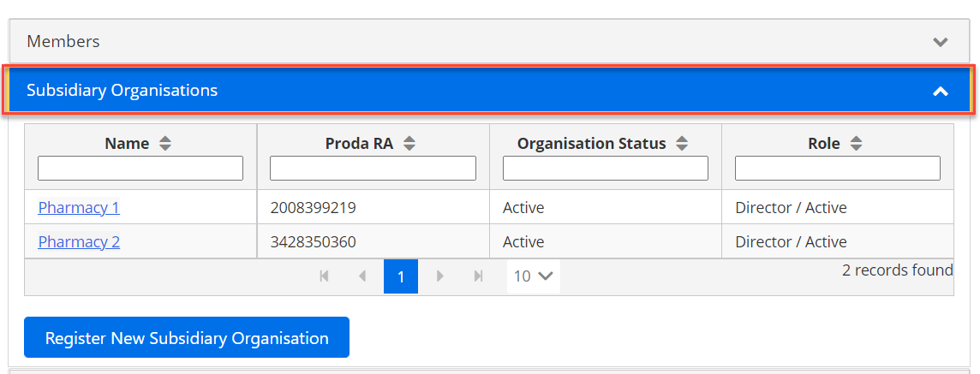The image size is (980, 374).
Task: Click Register New Subsidiary Organisation button
Action: [187, 337]
